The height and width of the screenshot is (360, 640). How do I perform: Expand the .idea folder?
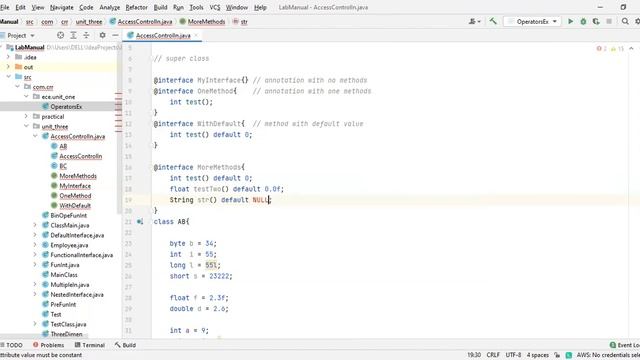pyautogui.click(x=8, y=57)
